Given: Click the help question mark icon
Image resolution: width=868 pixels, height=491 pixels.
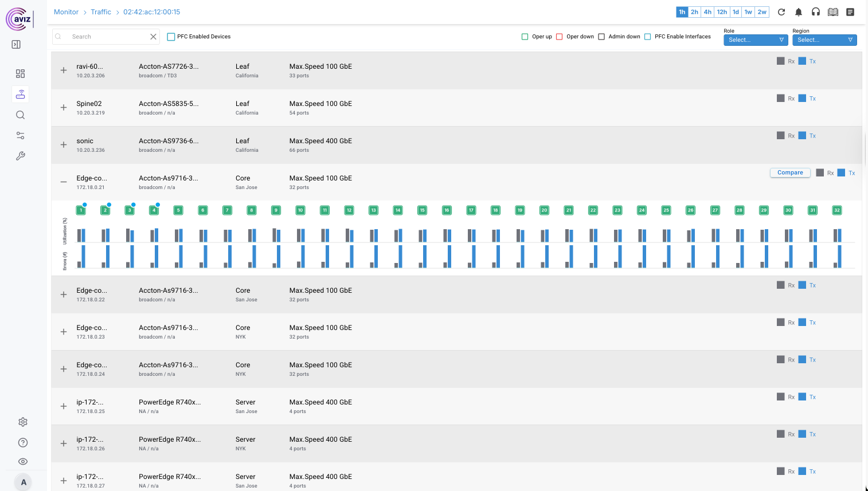Looking at the screenshot, I should [23, 443].
